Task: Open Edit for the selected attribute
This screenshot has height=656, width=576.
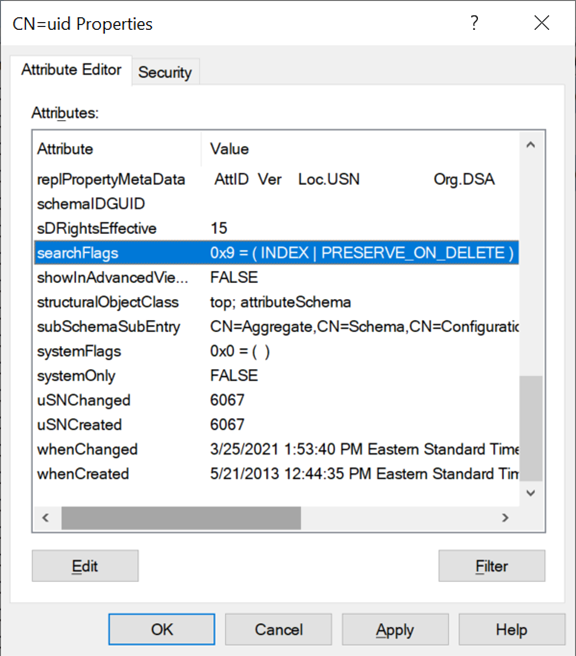Action: 85,566
